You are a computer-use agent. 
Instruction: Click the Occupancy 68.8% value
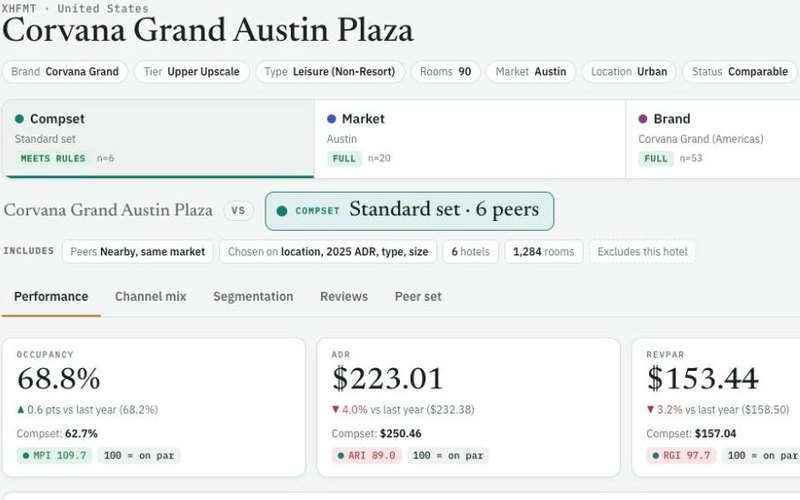[59, 379]
